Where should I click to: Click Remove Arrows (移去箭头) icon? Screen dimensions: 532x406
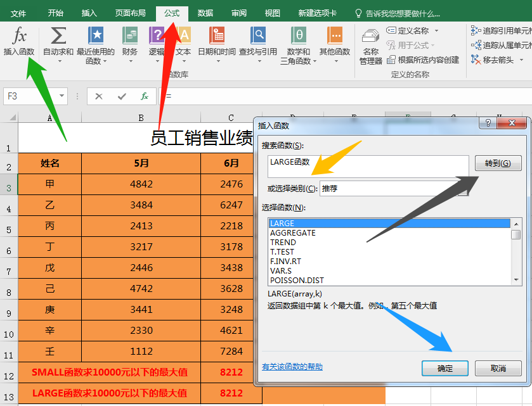click(476, 60)
